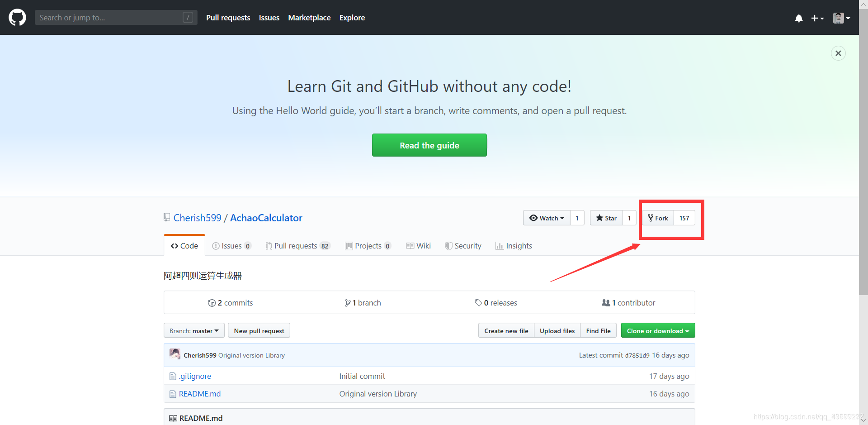The image size is (868, 425).
Task: Switch to the repository Issues tab
Action: pyautogui.click(x=231, y=245)
